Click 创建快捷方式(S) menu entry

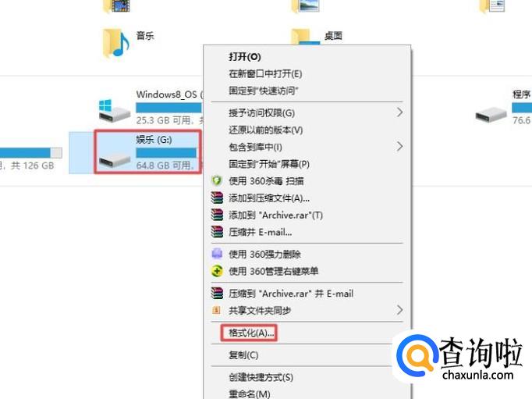(x=261, y=377)
